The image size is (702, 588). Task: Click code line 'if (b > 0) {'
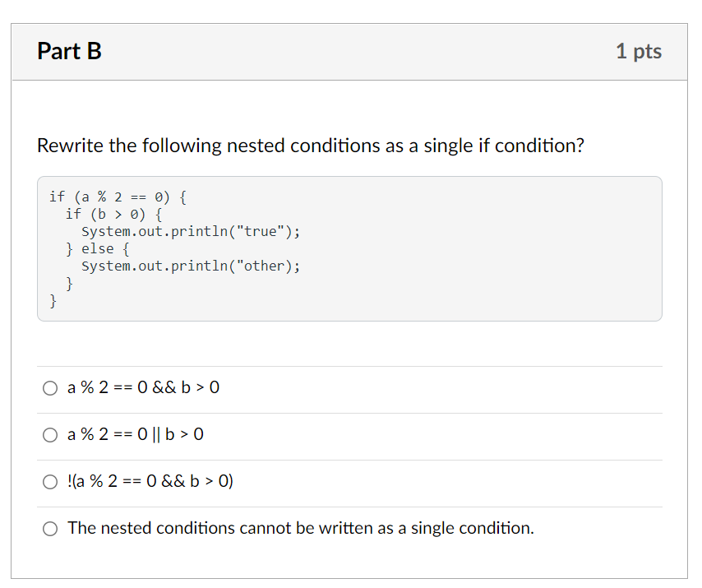pos(113,215)
